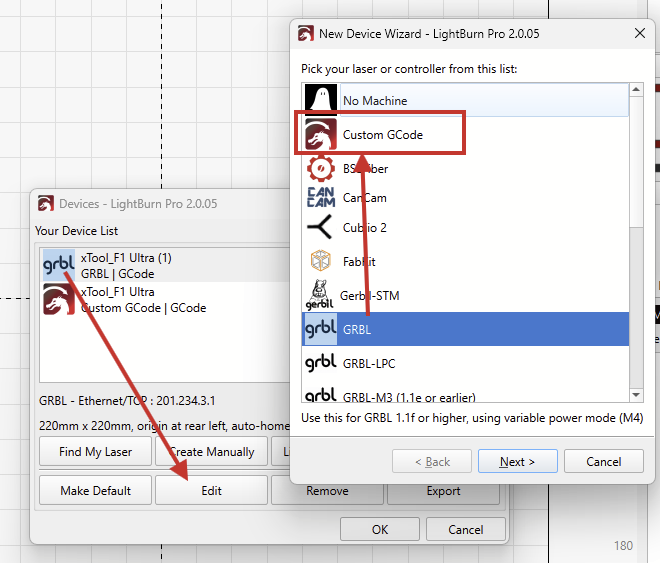The image size is (660, 563).
Task: Cancel the New Device Wizard
Action: point(604,461)
